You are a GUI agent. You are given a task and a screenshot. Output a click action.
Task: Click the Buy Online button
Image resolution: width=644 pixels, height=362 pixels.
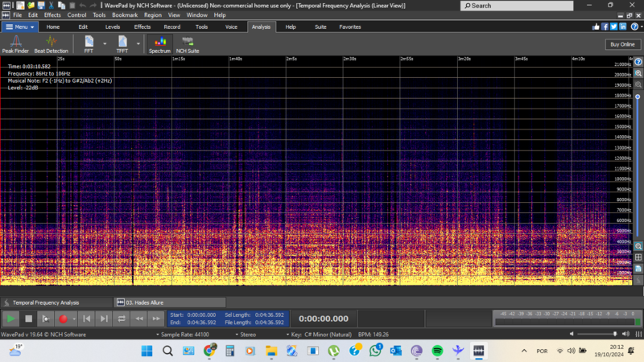coord(622,44)
